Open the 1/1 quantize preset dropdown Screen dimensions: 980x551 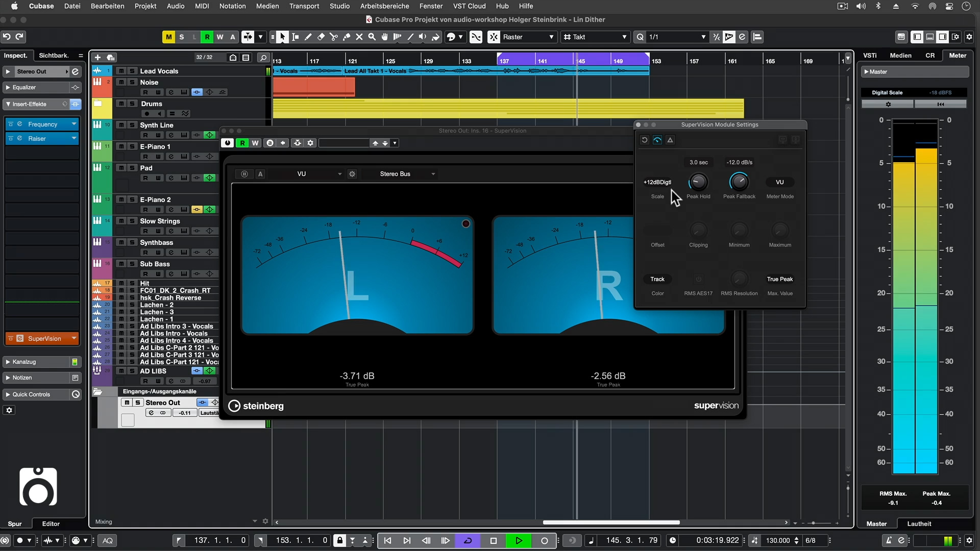[x=677, y=37]
